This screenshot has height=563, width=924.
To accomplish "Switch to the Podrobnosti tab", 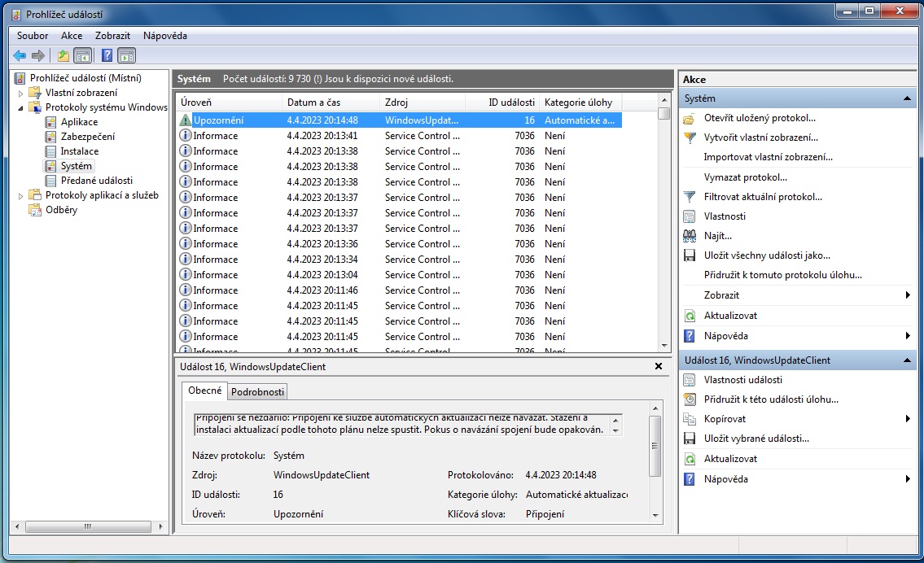I will click(x=257, y=391).
